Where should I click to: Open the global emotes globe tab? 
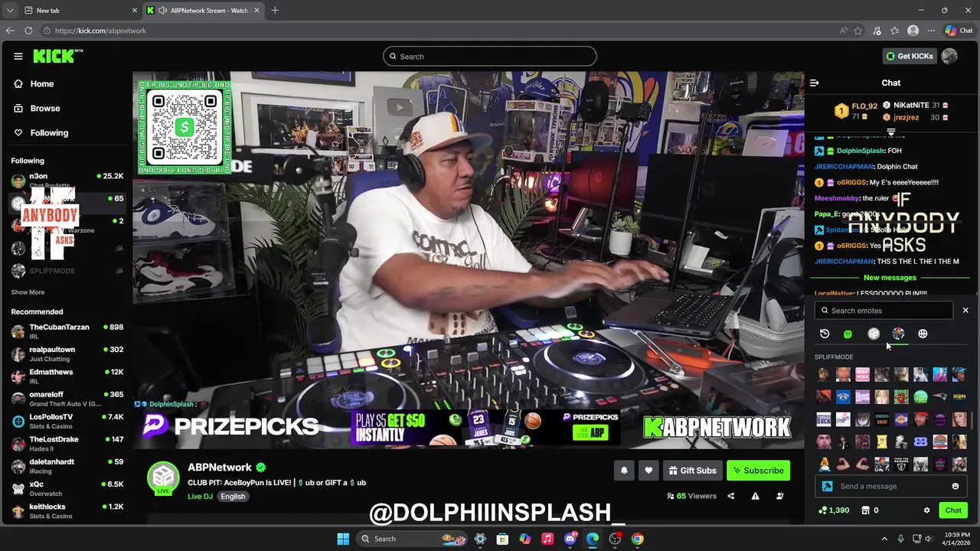pyautogui.click(x=923, y=334)
